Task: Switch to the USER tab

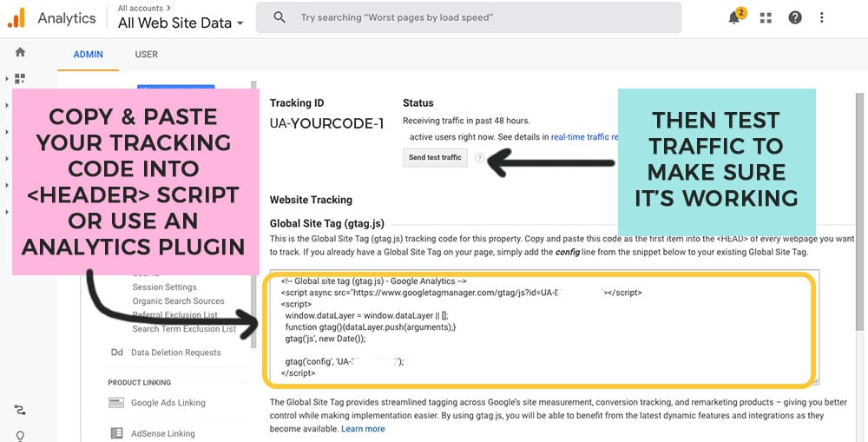Action: (x=146, y=55)
